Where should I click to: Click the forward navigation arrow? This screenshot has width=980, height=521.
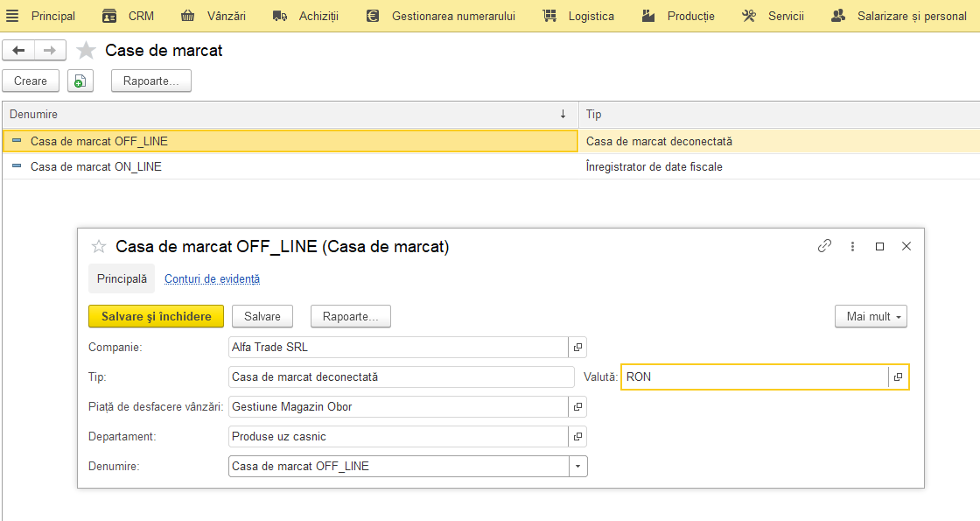[50, 50]
